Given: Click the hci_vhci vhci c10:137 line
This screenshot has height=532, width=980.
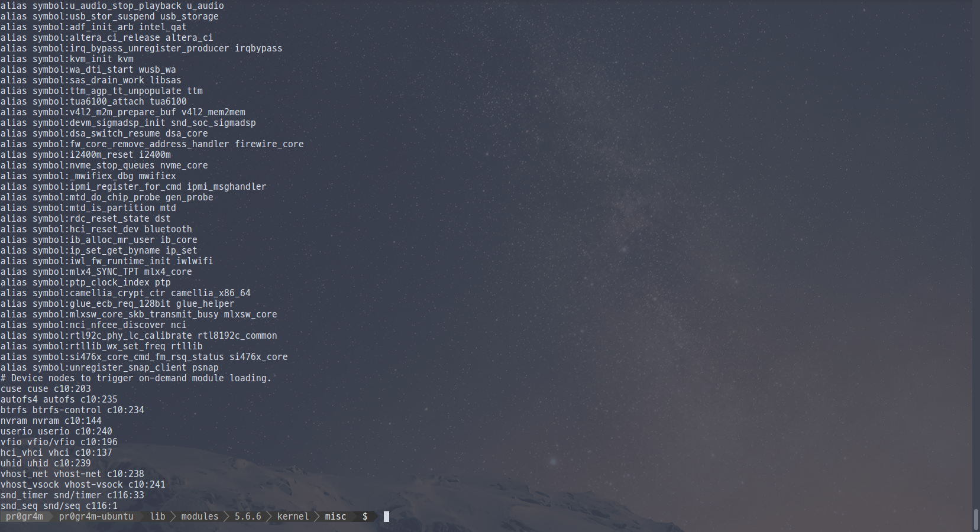Looking at the screenshot, I should [56, 453].
